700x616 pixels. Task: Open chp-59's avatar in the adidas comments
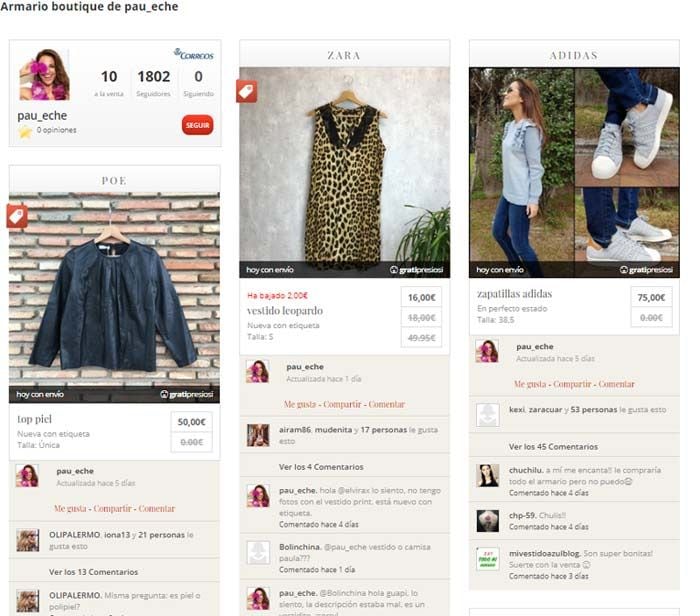click(488, 520)
